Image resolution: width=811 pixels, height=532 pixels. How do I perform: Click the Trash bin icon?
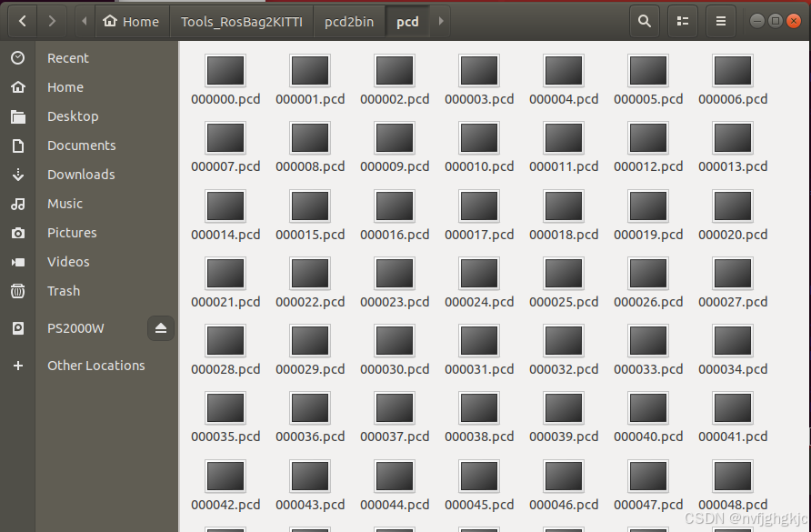coord(18,291)
